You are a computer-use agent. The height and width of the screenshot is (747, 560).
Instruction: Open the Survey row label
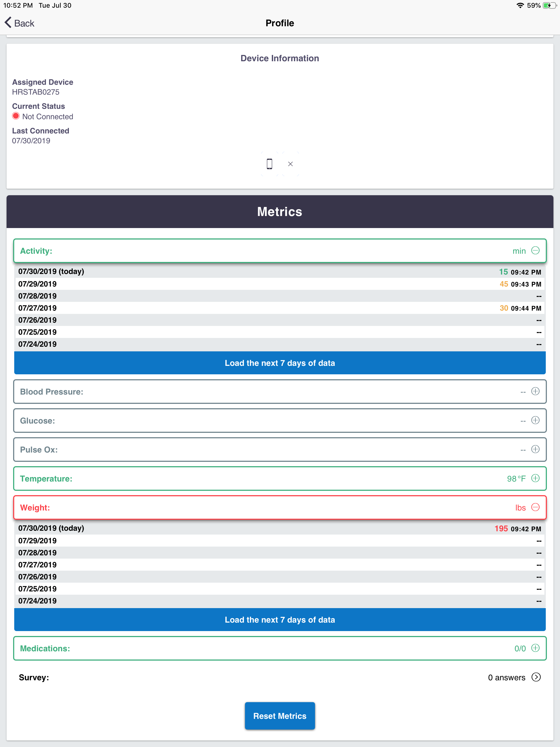[34, 678]
